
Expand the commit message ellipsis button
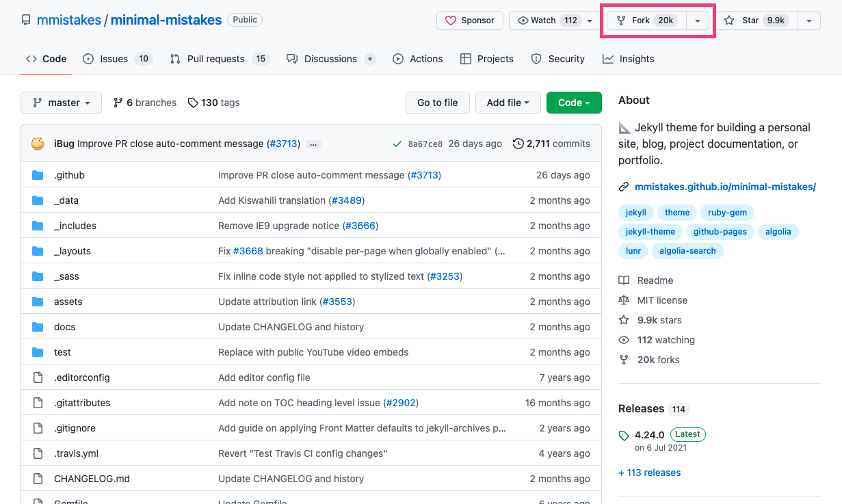click(313, 144)
